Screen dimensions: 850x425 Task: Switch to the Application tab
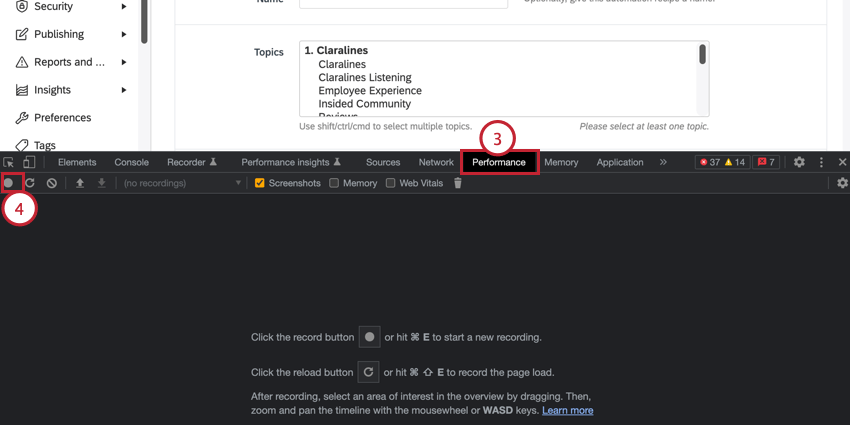pyautogui.click(x=620, y=162)
